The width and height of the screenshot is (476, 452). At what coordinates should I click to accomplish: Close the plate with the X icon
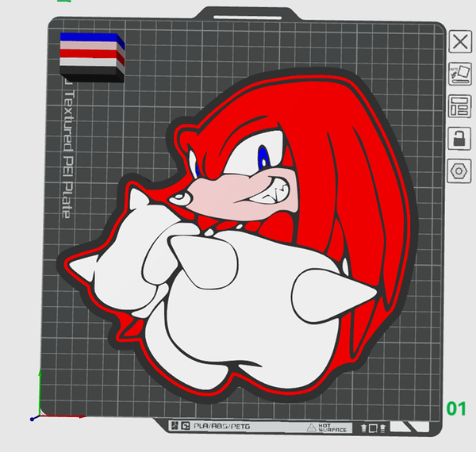point(460,42)
